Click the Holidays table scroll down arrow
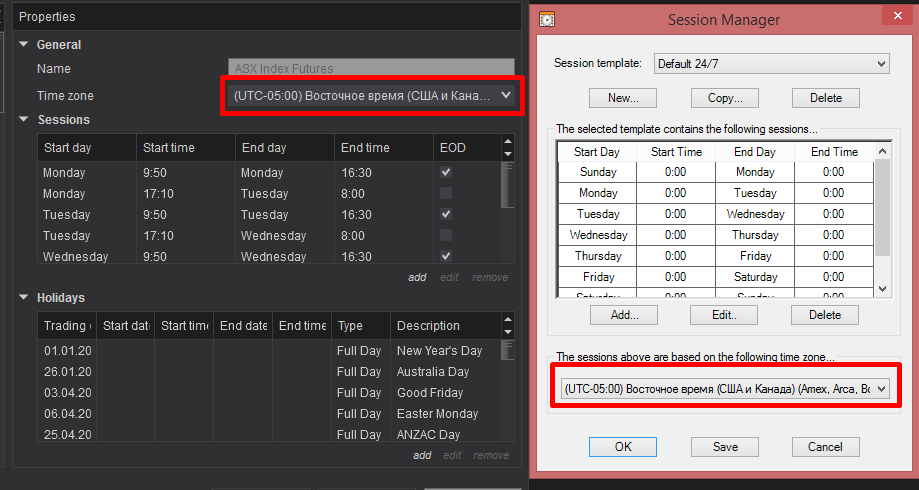The height and width of the screenshot is (490, 919). click(x=508, y=332)
